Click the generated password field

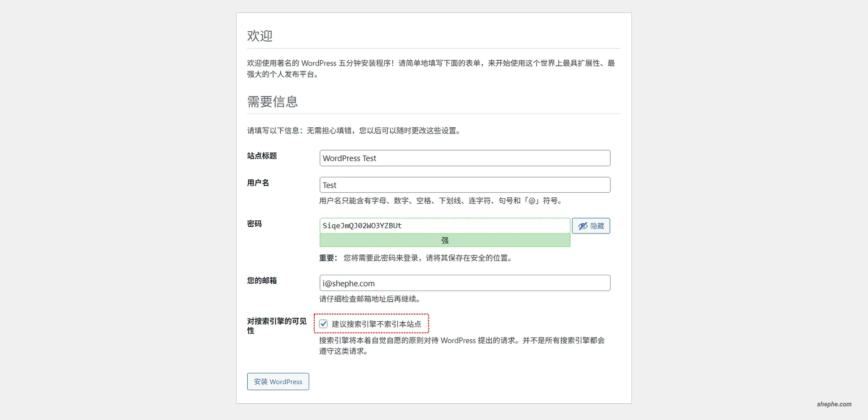click(444, 226)
